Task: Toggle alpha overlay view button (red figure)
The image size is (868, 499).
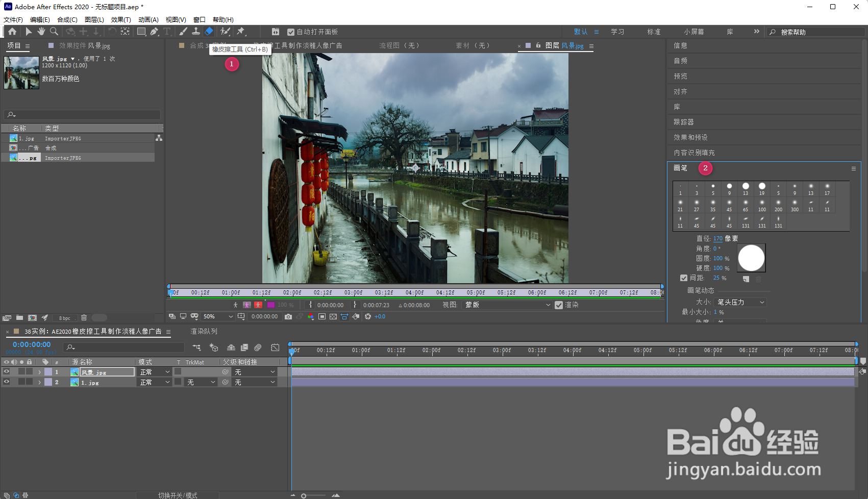Action: 258,305
